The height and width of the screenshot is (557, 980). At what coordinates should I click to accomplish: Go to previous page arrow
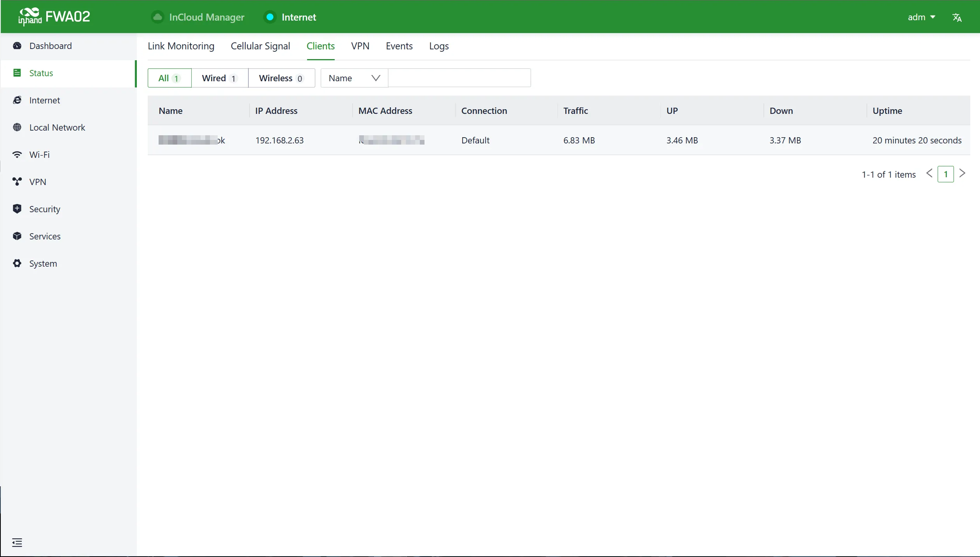click(x=929, y=173)
